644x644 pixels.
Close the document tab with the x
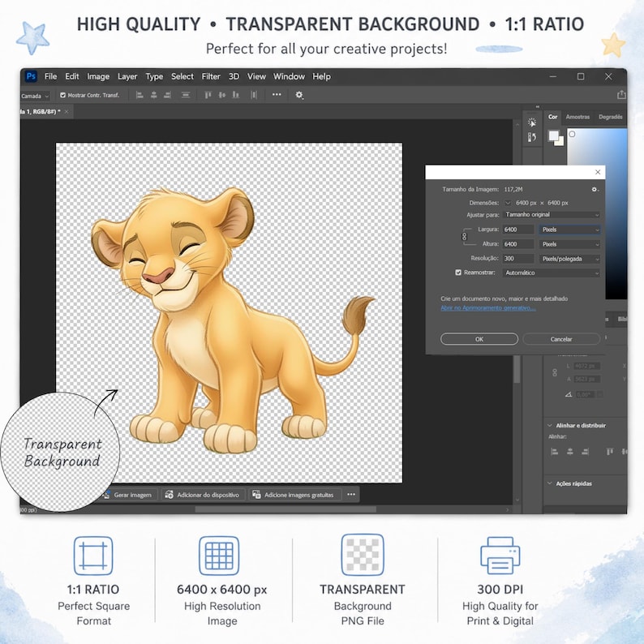[67, 111]
